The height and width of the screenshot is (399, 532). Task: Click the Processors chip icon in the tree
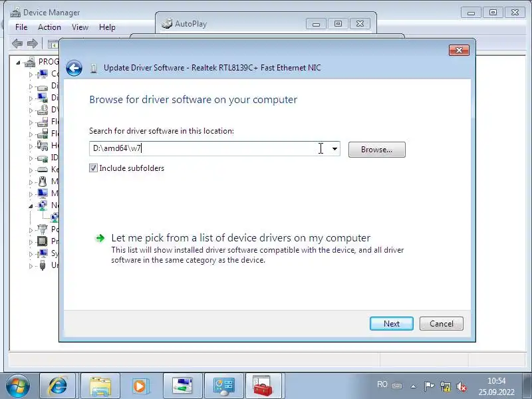coord(43,241)
